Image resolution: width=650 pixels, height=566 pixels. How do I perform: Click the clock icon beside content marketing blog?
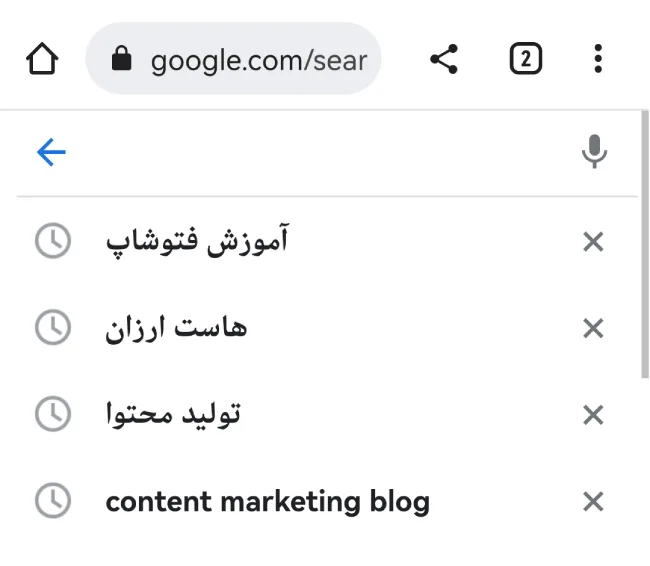point(53,501)
